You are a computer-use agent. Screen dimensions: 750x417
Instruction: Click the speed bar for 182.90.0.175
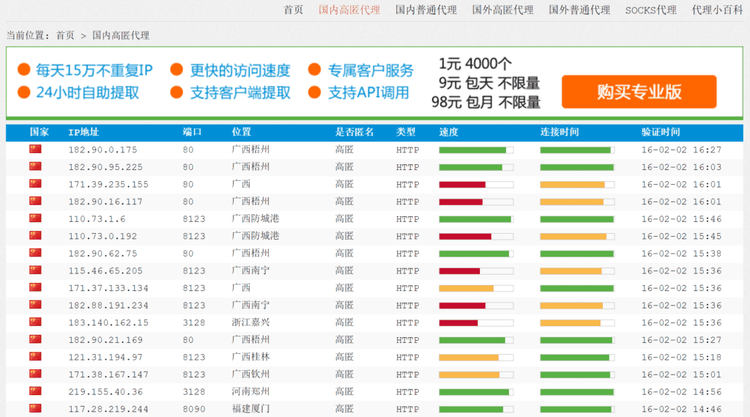[x=476, y=150]
